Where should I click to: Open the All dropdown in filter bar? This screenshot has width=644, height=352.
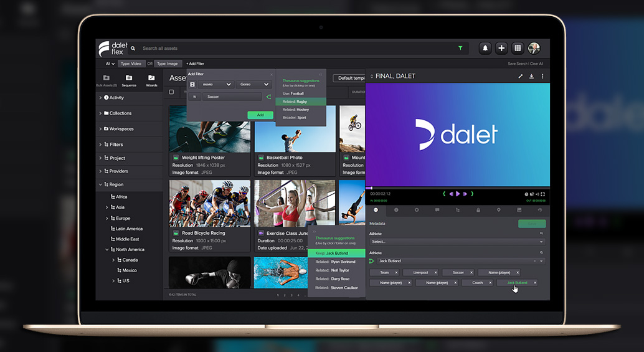(x=110, y=64)
